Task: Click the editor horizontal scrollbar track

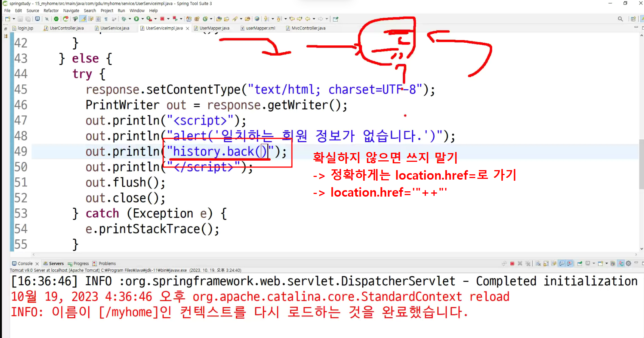Action: (334, 254)
